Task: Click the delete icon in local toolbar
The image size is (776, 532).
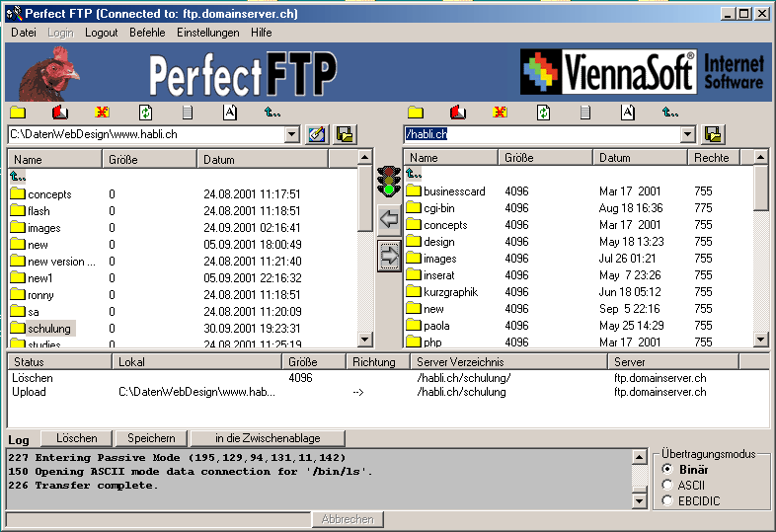Action: pos(103,113)
